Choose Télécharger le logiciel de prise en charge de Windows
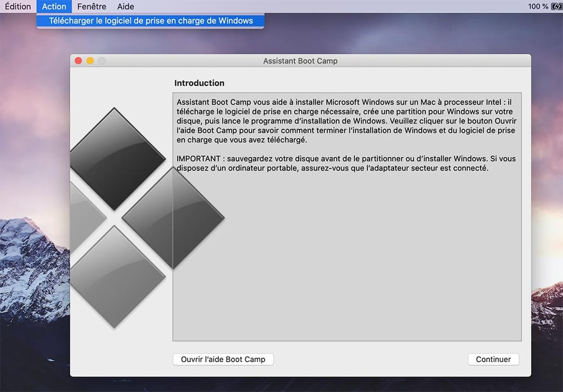The width and height of the screenshot is (563, 392). pos(151,21)
